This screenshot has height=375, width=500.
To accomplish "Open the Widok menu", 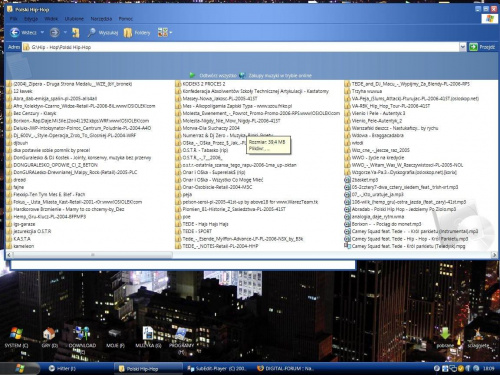I will [x=51, y=19].
